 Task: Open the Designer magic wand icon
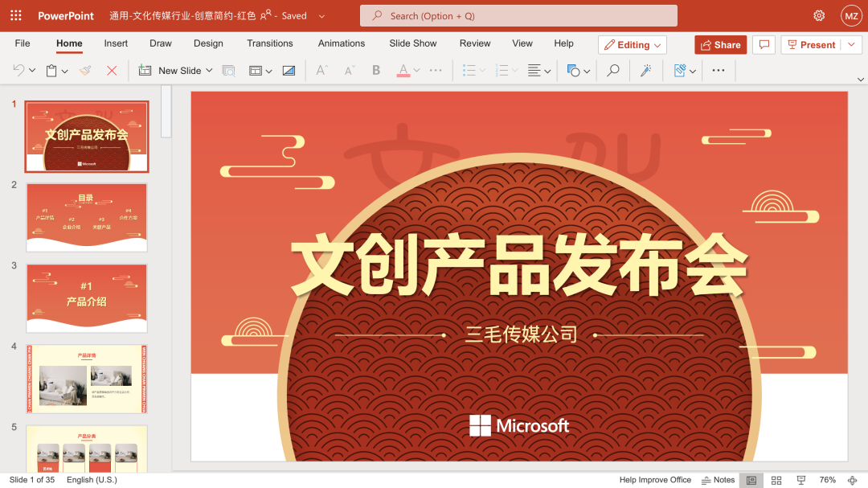[x=645, y=71]
